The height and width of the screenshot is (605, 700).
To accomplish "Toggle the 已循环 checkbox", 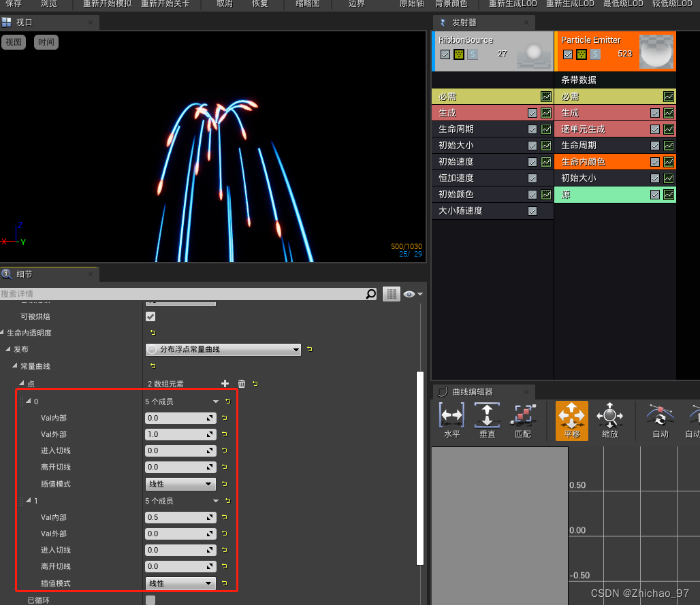I will pos(150,600).
